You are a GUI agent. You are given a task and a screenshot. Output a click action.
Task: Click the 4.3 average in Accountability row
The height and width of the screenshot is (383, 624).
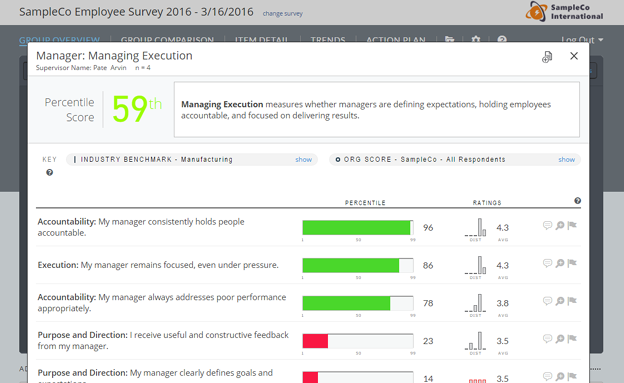click(x=502, y=228)
